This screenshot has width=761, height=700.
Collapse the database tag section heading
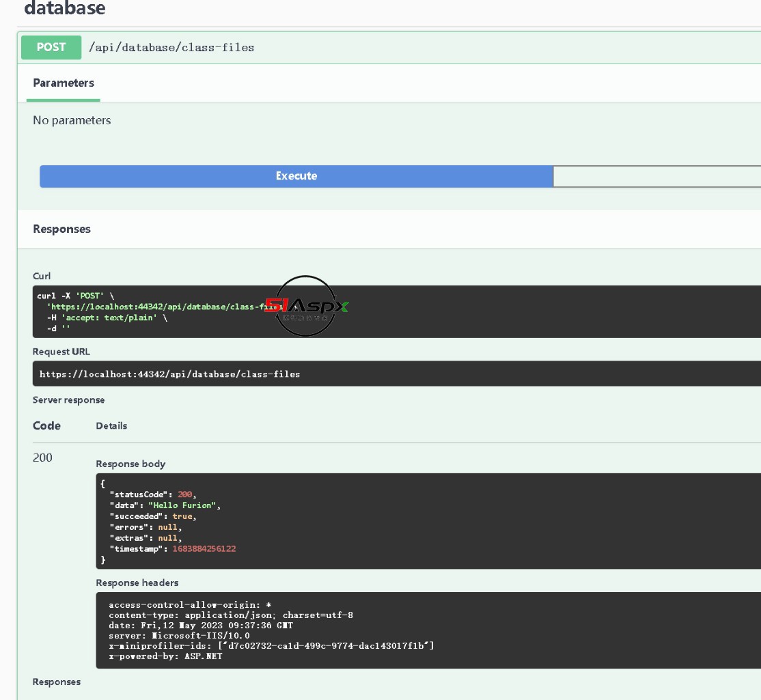(x=65, y=9)
